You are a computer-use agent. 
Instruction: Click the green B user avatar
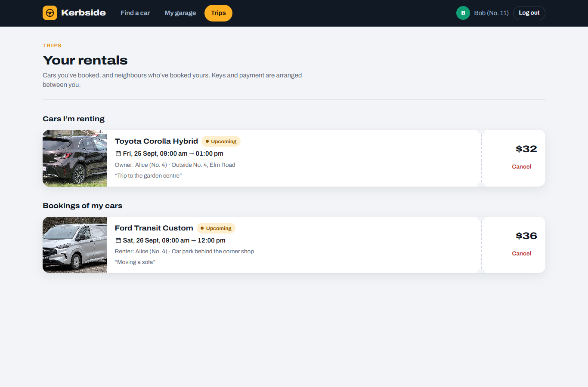click(463, 13)
